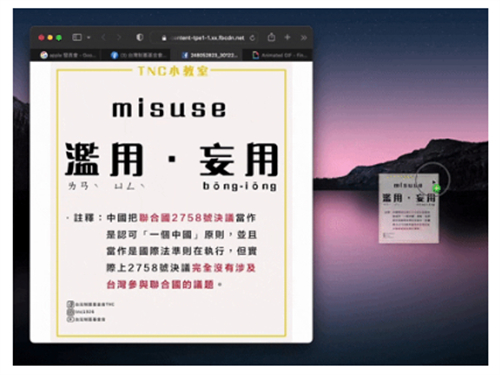Click the misuse 濫用 image in page
Viewport: 500px width, 375px height.
tap(171, 202)
